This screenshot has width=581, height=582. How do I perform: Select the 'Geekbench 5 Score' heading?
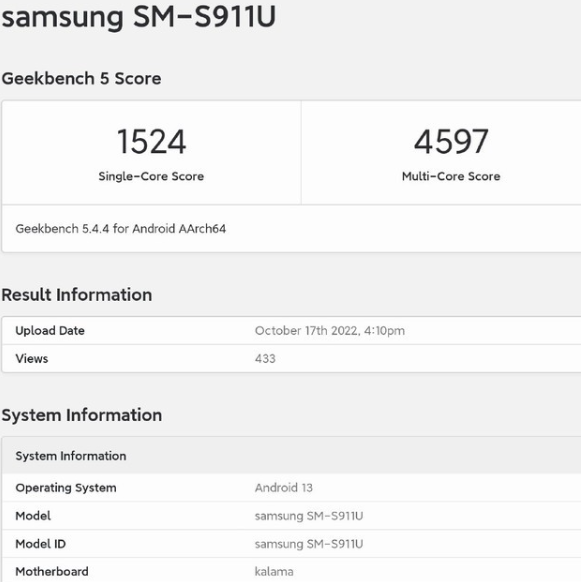(x=81, y=78)
